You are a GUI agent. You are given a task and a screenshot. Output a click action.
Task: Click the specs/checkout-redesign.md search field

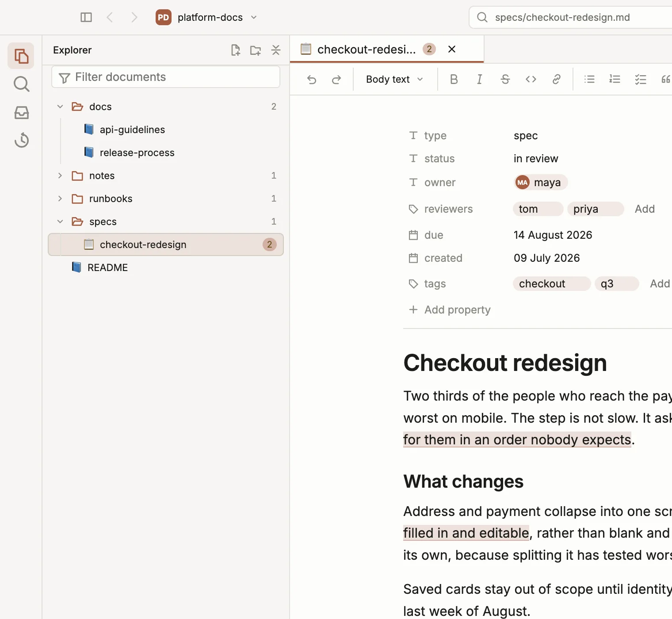(570, 17)
